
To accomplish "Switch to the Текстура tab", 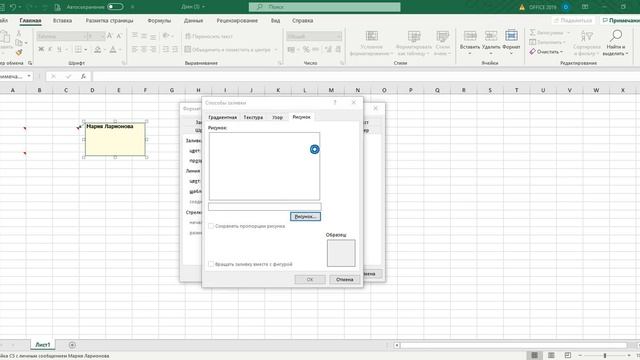I will pyautogui.click(x=253, y=118).
